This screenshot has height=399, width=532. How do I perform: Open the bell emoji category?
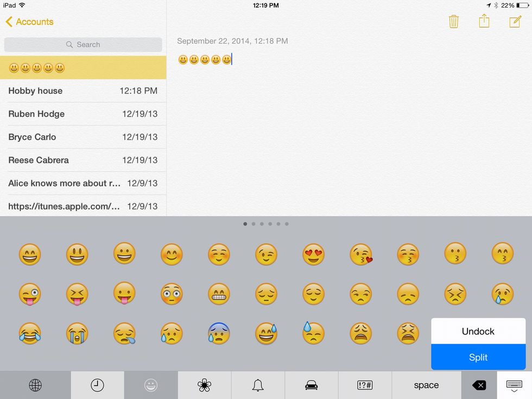click(x=258, y=385)
